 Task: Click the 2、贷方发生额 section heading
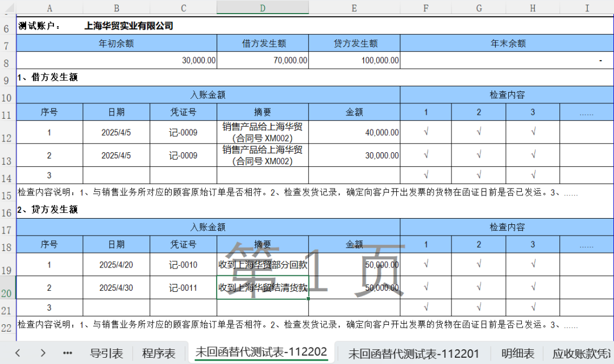click(x=47, y=210)
